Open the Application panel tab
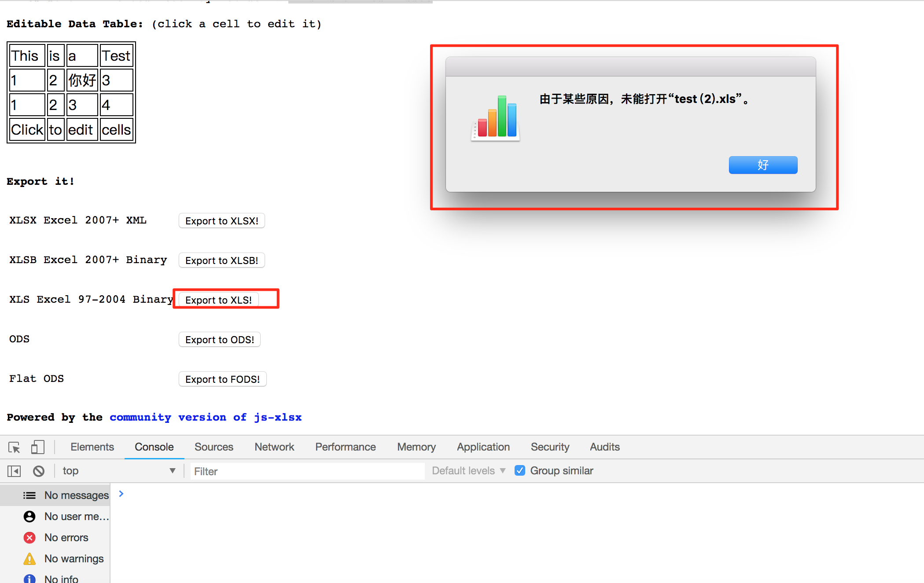This screenshot has width=924, height=583. [483, 447]
